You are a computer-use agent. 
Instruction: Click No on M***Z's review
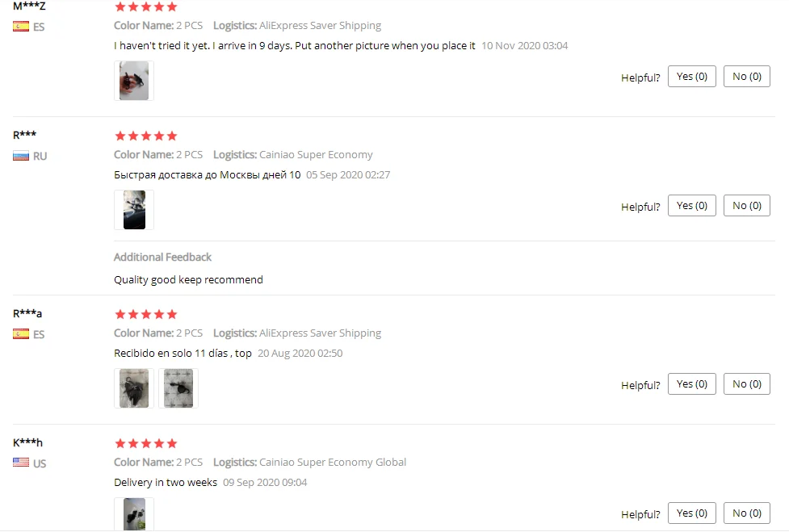pyautogui.click(x=747, y=77)
